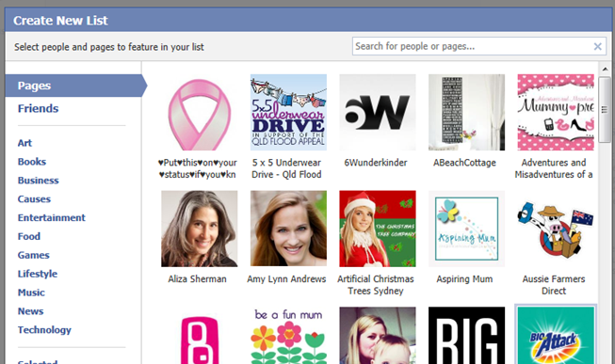Filter by the Books category
The image size is (615, 364).
(x=32, y=162)
